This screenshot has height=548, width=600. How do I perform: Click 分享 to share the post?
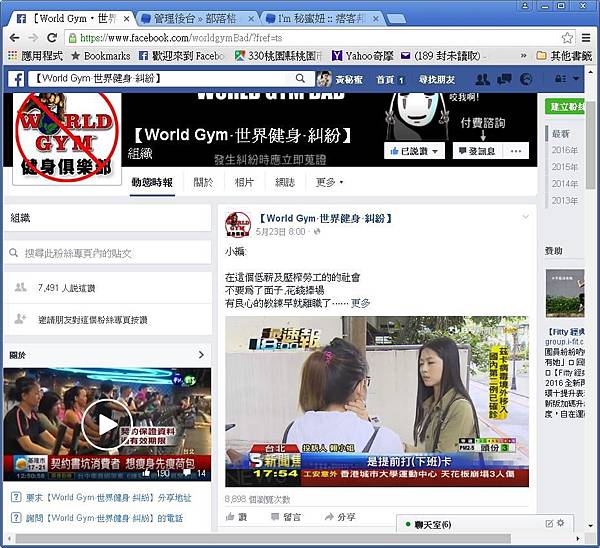click(340, 517)
